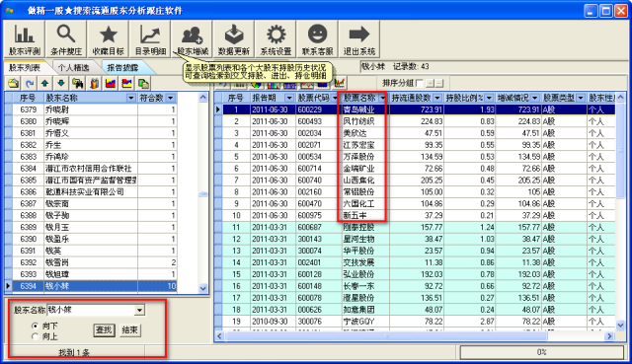Viewport: 632px width, 364px height.
Task: Click the 0% progress bar
Action: point(541,352)
